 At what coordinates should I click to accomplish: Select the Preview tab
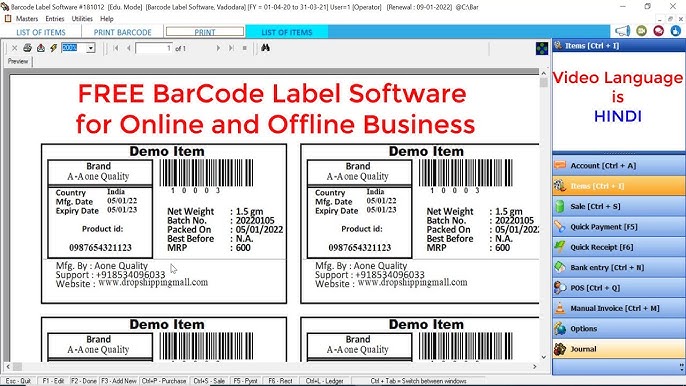(18, 61)
